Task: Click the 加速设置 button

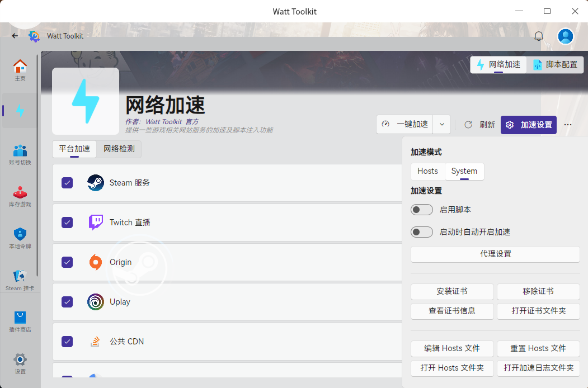Action: coord(528,125)
